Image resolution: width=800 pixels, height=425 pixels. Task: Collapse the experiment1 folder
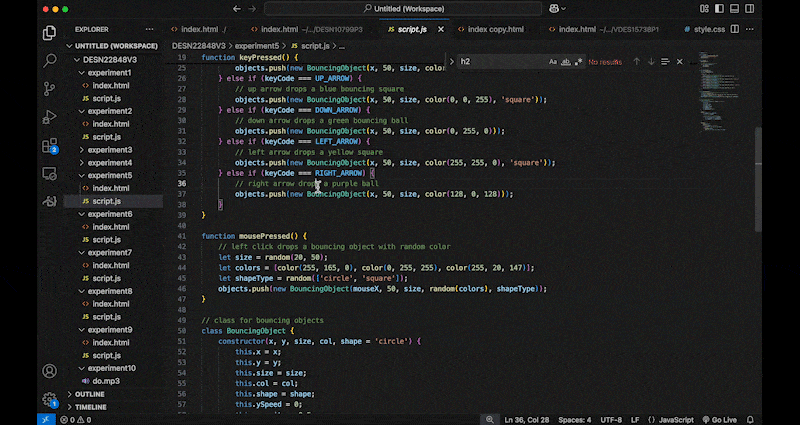click(x=109, y=72)
